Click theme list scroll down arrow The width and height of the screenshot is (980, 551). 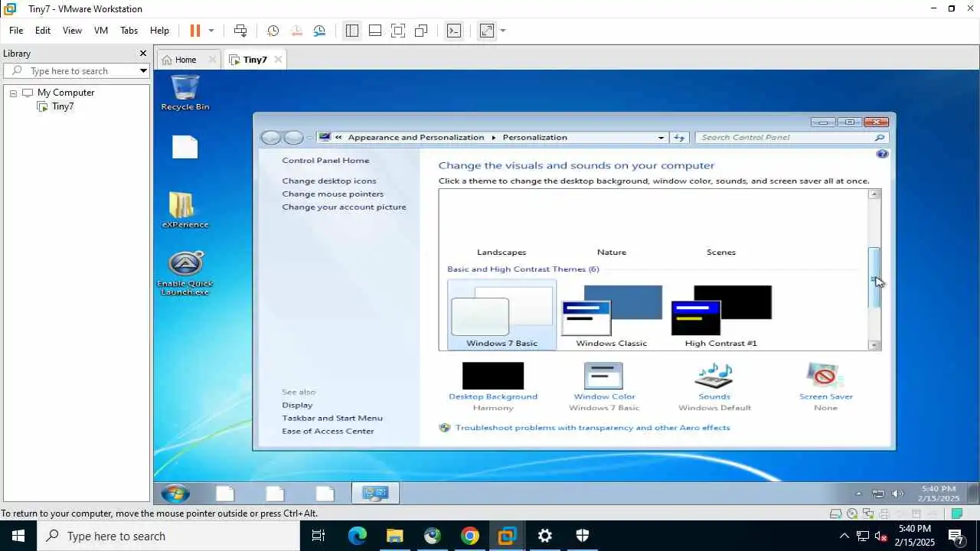pyautogui.click(x=874, y=345)
